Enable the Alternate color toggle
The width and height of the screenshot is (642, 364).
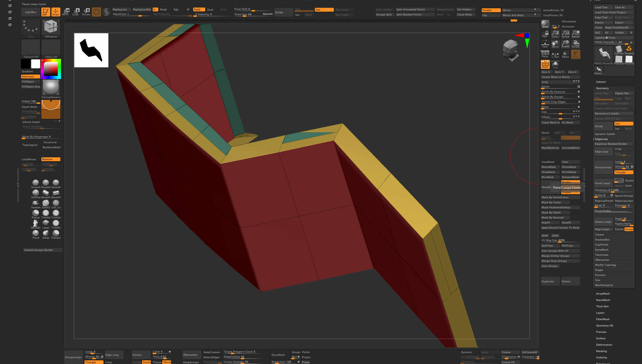pyautogui.click(x=30, y=77)
